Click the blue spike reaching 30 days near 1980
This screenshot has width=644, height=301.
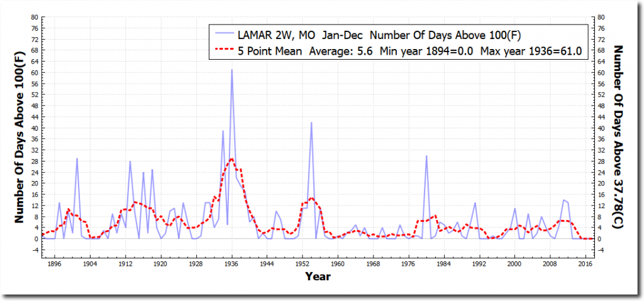click(x=426, y=156)
